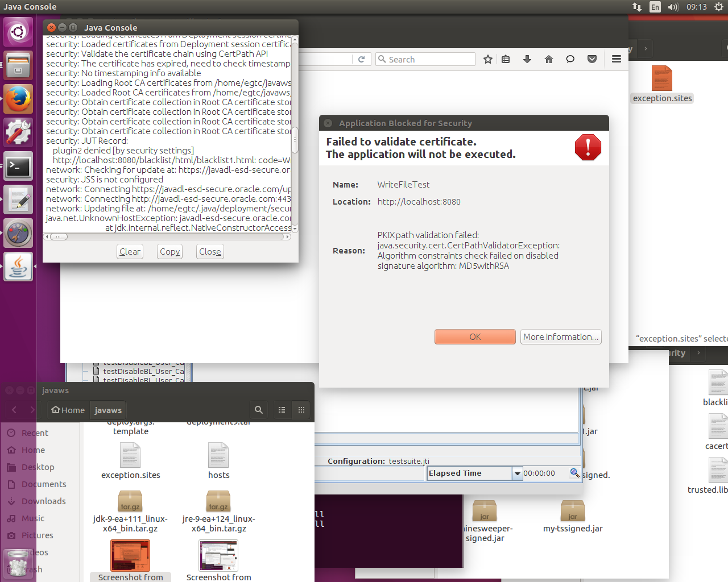Image resolution: width=728 pixels, height=582 pixels.
Task: Open the Firefox hamburger menu
Action: (616, 59)
